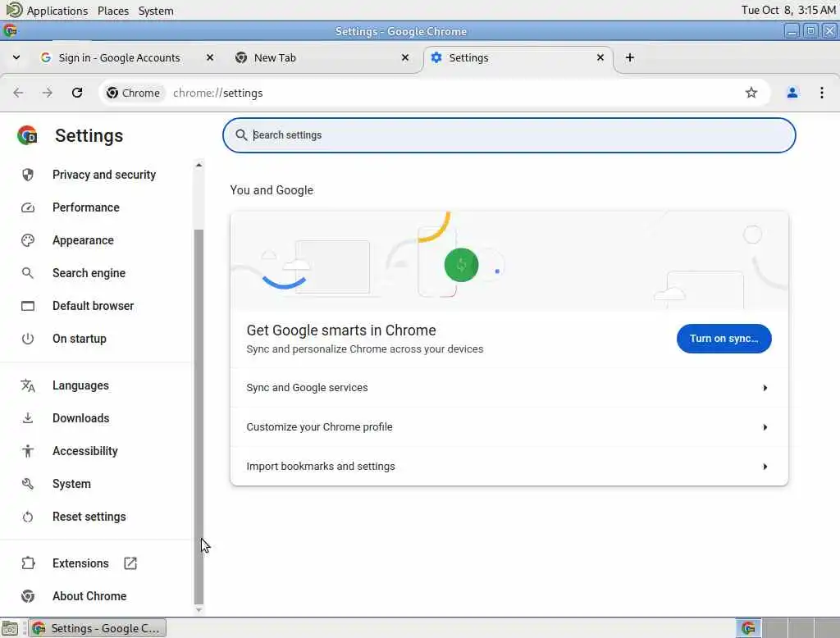Click sidebar scrollbar down arrow
This screenshot has width=840, height=638.
tap(199, 609)
